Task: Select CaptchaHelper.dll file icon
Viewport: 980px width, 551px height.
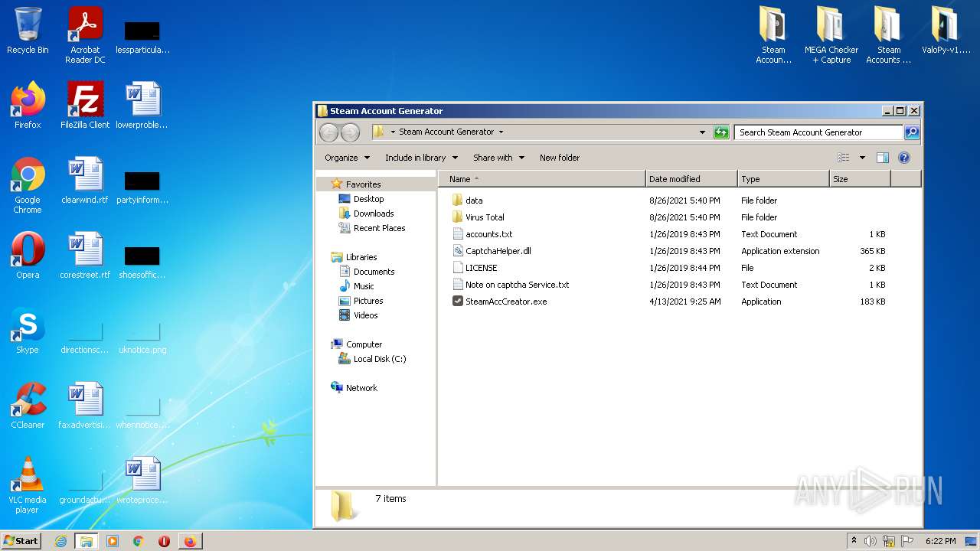Action: click(x=458, y=251)
